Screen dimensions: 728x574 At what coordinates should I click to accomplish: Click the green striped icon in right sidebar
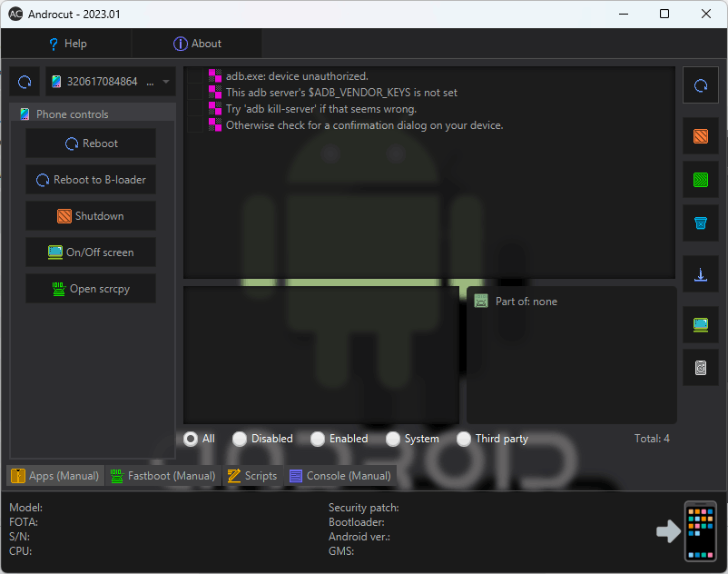pyautogui.click(x=700, y=180)
